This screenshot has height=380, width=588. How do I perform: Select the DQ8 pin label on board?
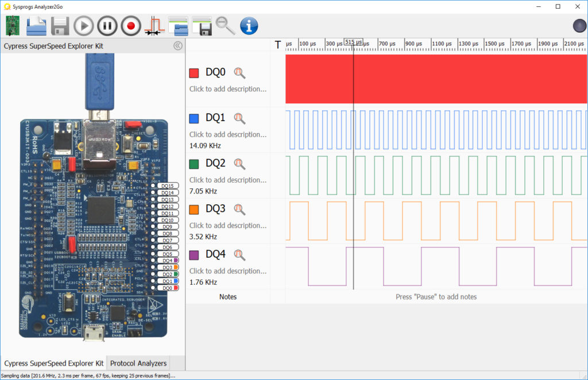(x=168, y=234)
